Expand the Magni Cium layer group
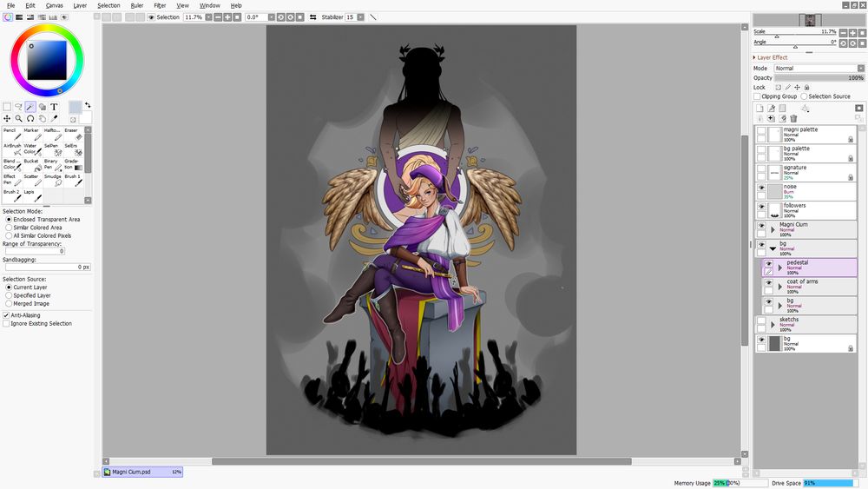868x489 pixels. pos(773,229)
